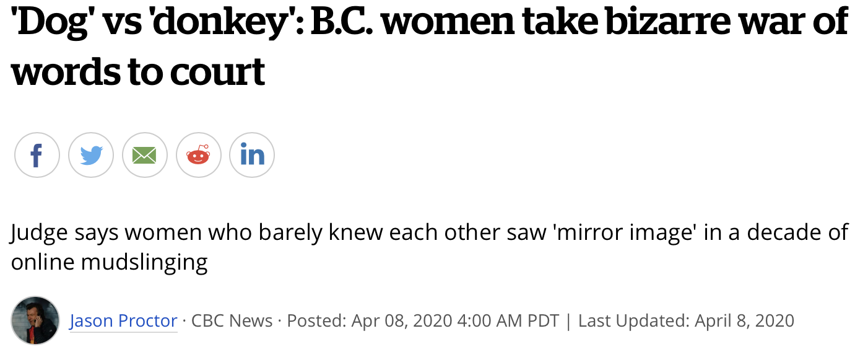This screenshot has height=349, width=868.
Task: Open Jason Proctor's author page link
Action: click(x=123, y=320)
